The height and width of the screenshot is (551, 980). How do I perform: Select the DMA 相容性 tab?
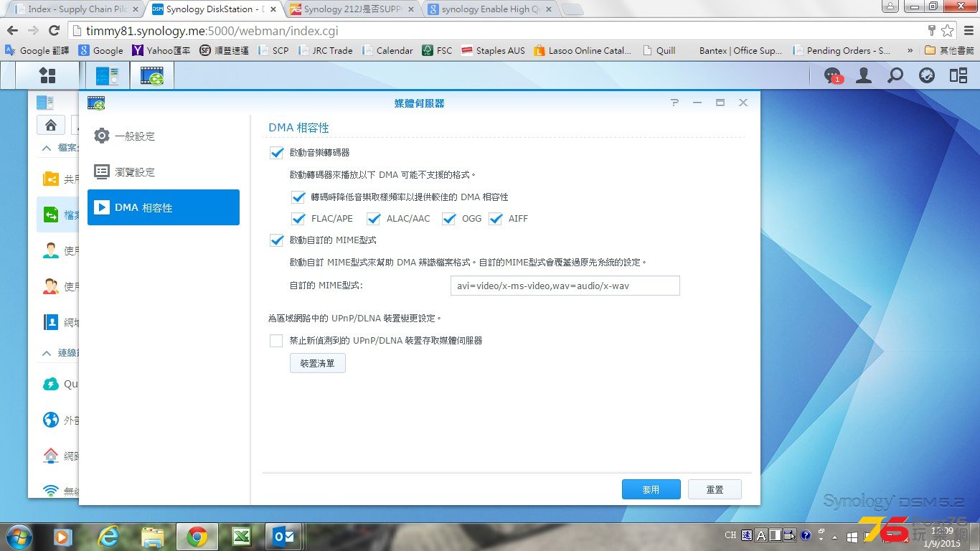tap(164, 207)
